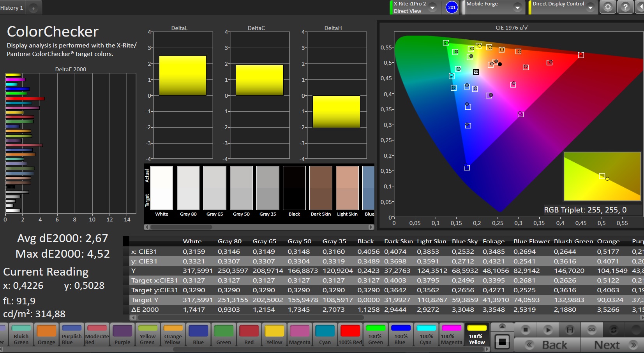Click the Dark Skin actual/target swatch
Image resolution: width=644 pixels, height=353 pixels.
[x=321, y=188]
